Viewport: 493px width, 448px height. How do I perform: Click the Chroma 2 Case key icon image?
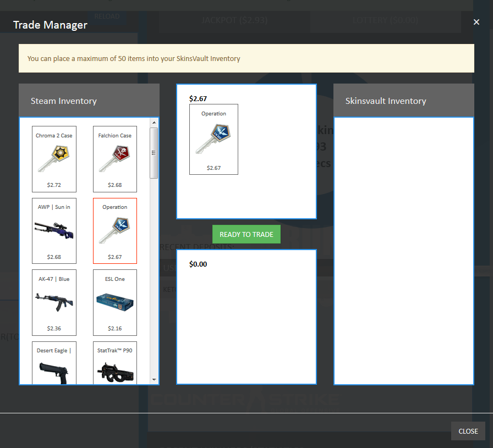click(54, 158)
